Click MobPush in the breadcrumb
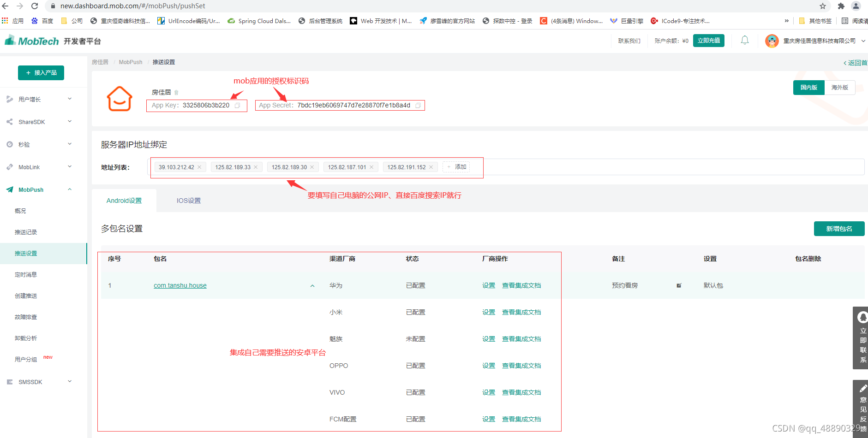The width and height of the screenshot is (868, 438). coord(131,62)
